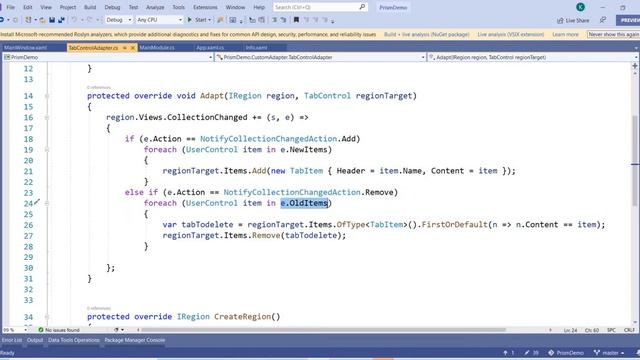Collapse the lambda block at line 16
Image resolution: width=640 pixels, height=360 pixels.
pyautogui.click(x=47, y=118)
